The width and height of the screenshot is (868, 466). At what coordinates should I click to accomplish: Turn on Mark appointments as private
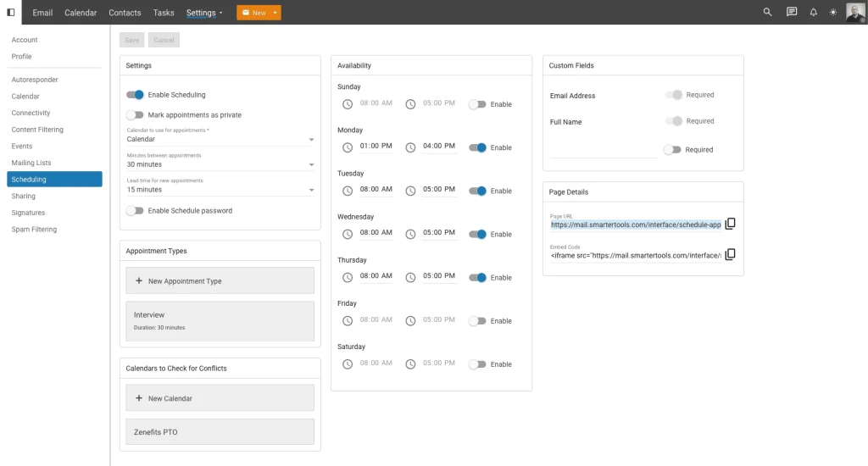click(x=135, y=115)
